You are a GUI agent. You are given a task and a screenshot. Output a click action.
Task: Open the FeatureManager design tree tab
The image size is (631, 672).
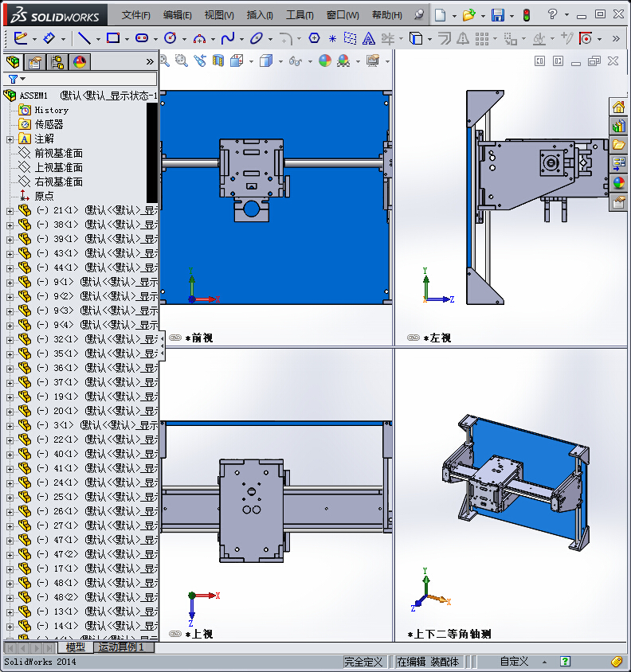click(13, 62)
